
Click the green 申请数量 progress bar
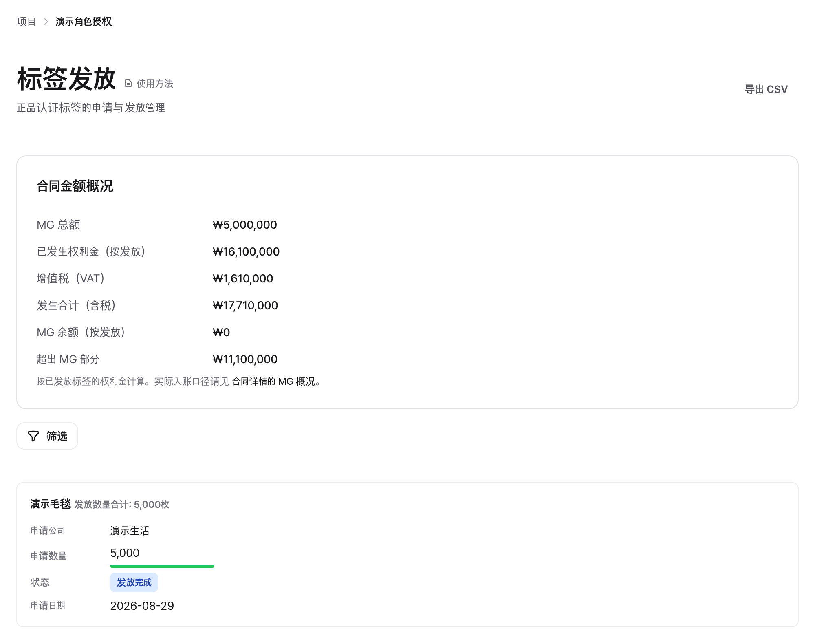(162, 566)
